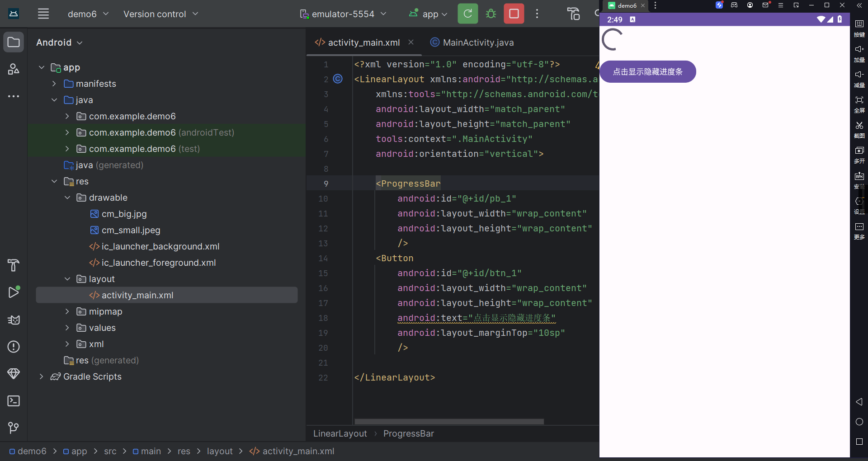Switch to the MainActivity.java tab
This screenshot has height=461, width=868.
pyautogui.click(x=472, y=42)
